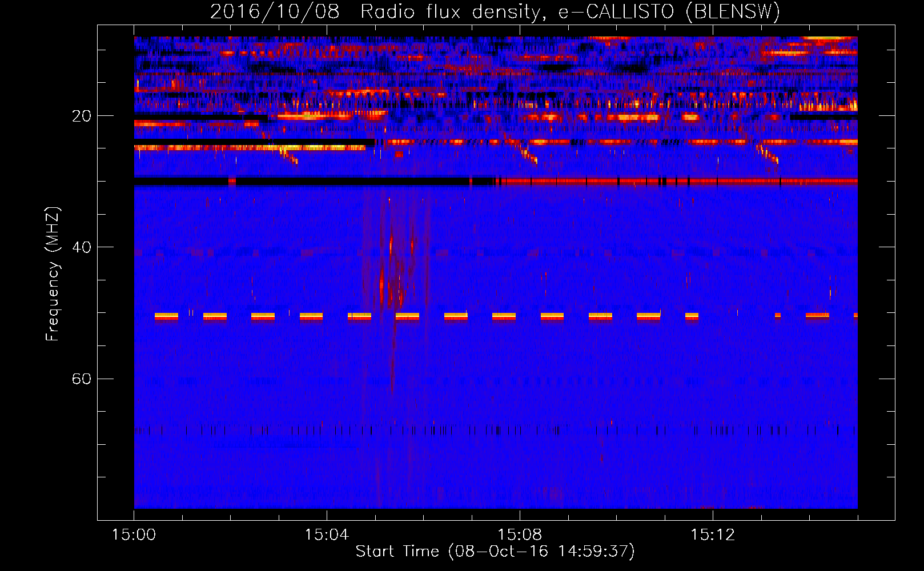Click the 60 MHz frequency tick label

tap(82, 379)
